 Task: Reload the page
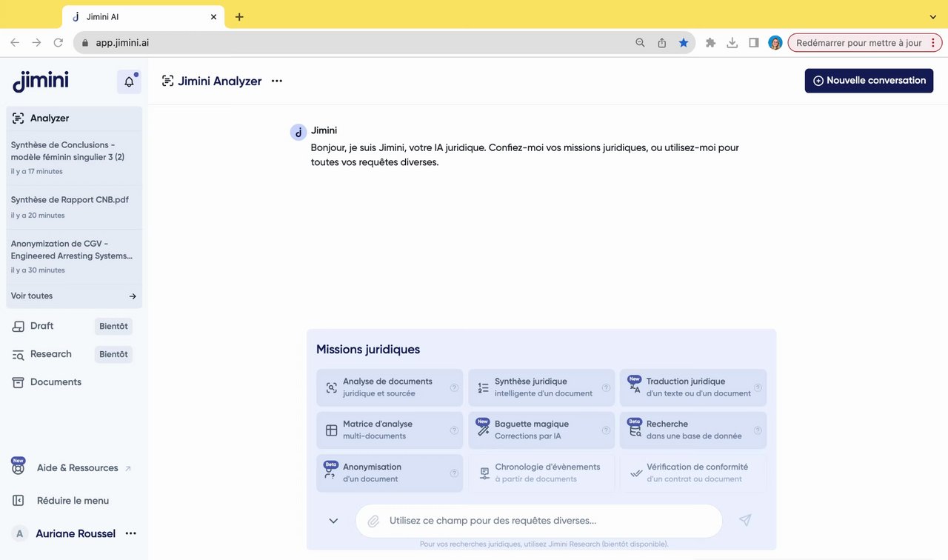tap(59, 43)
